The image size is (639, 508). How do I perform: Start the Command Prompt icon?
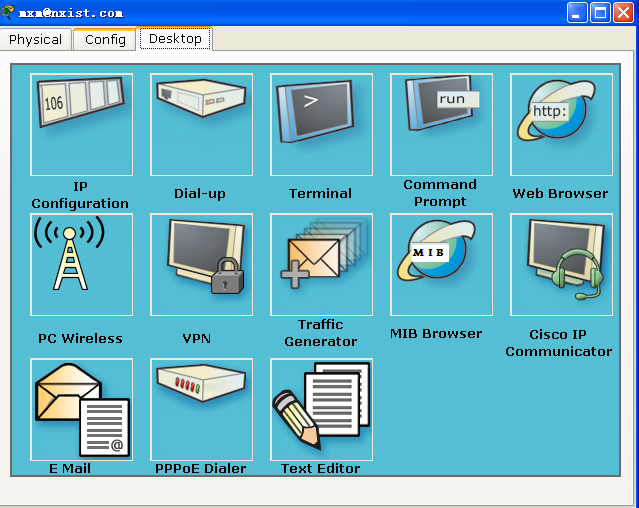pyautogui.click(x=441, y=125)
